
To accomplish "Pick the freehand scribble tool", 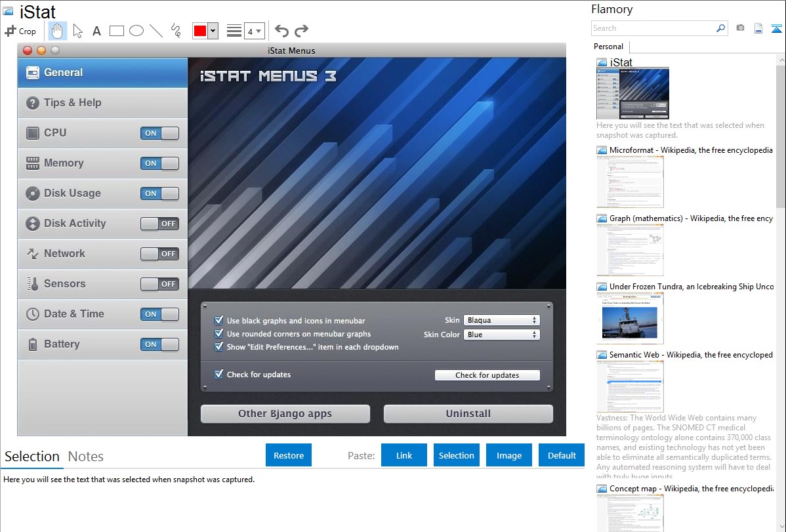I will click(176, 31).
